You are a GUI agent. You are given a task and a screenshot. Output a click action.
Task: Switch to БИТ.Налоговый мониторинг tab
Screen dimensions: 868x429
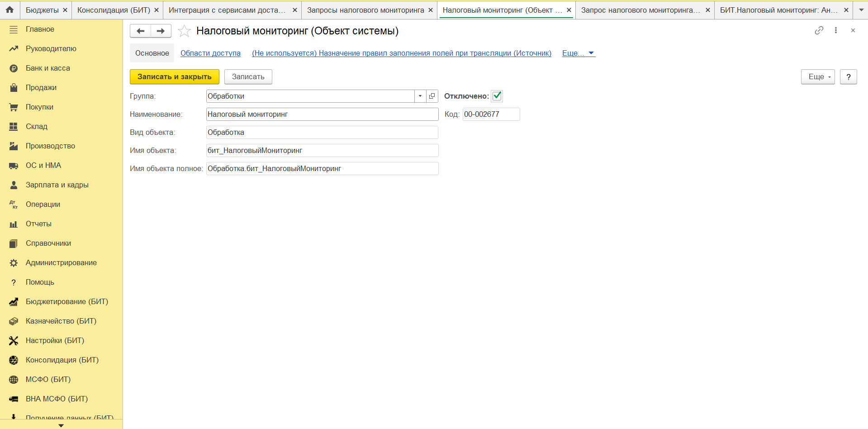coord(779,10)
